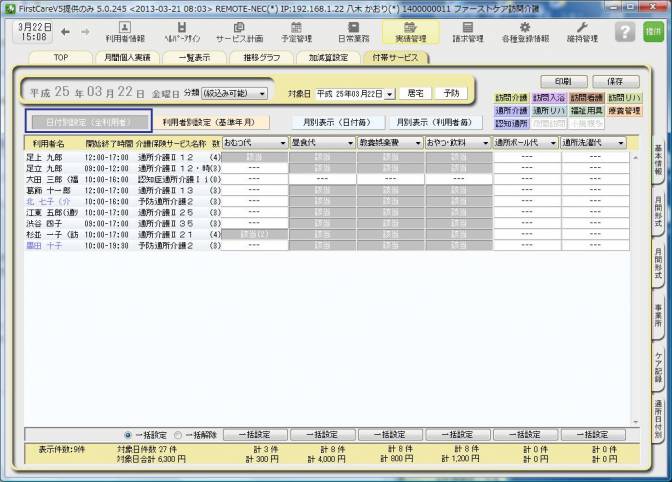Viewport: 672px width, 482px height.
Task: Switch to the 月間個人実績 tab
Action: click(128, 58)
